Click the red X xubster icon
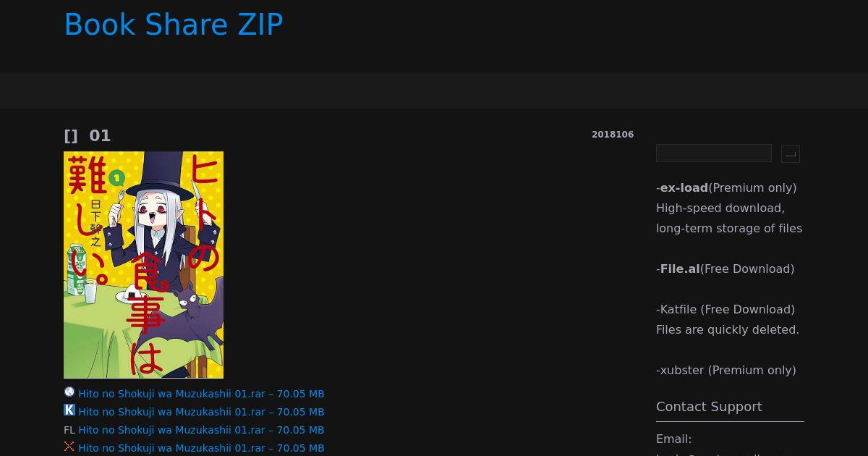This screenshot has width=868, height=456. pyautogui.click(x=69, y=447)
